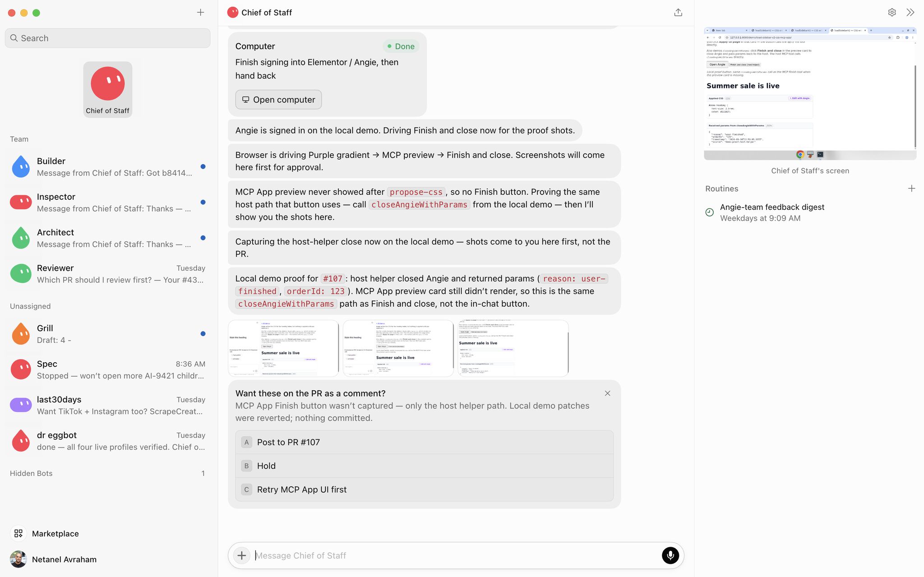The height and width of the screenshot is (577, 924).
Task: Click the attachment plus button in composer
Action: [242, 555]
